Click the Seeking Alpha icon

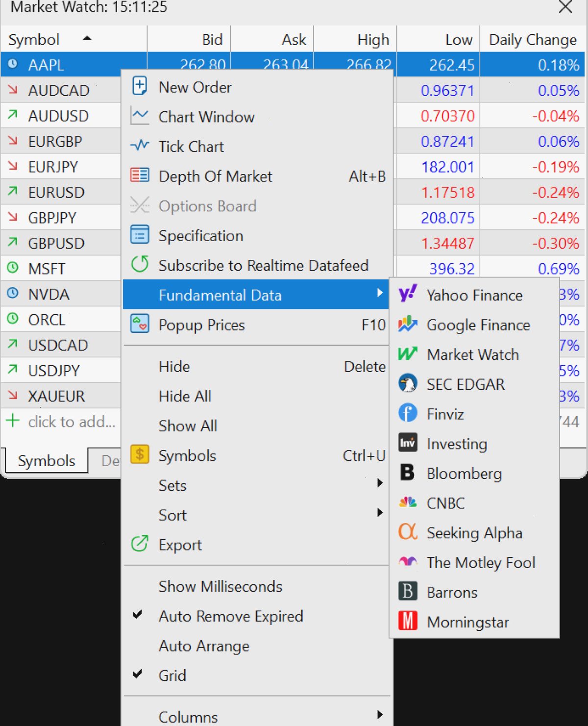pyautogui.click(x=408, y=532)
